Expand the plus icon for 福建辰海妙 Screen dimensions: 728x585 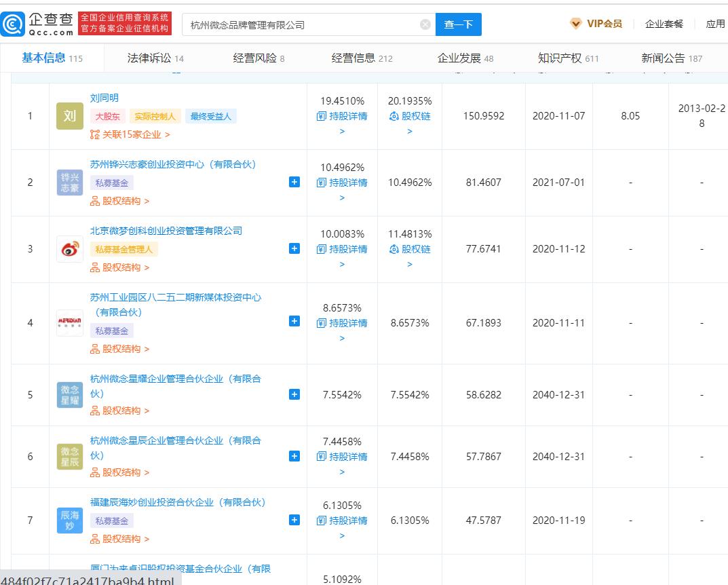coord(294,520)
